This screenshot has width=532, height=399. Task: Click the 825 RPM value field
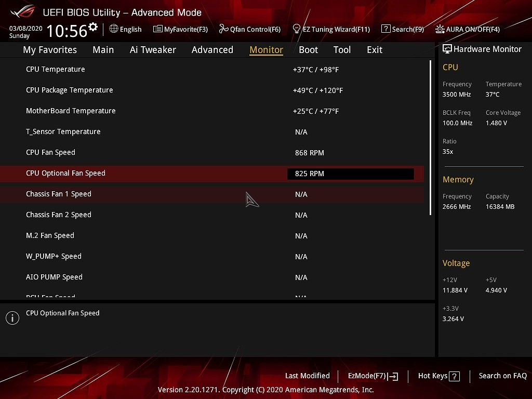[x=351, y=174]
